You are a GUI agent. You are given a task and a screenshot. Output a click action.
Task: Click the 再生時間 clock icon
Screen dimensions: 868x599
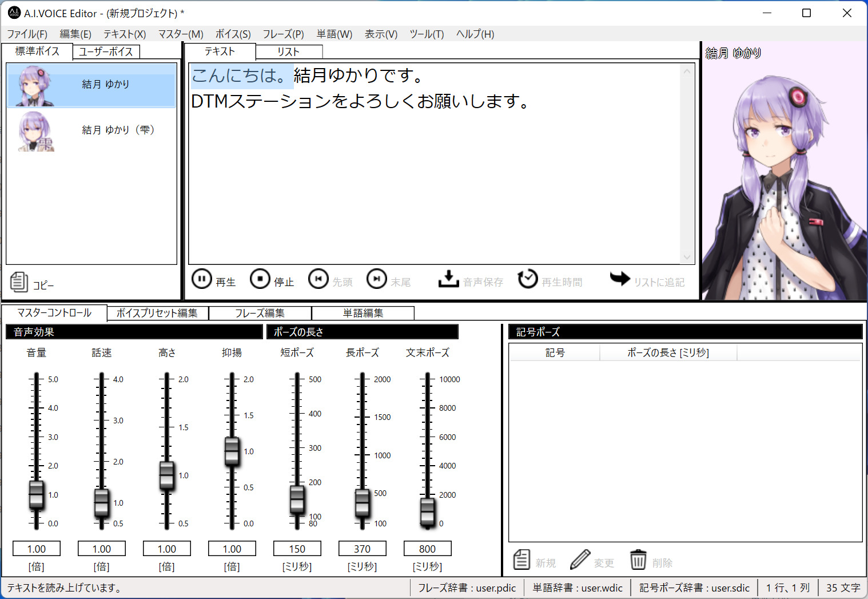click(527, 279)
